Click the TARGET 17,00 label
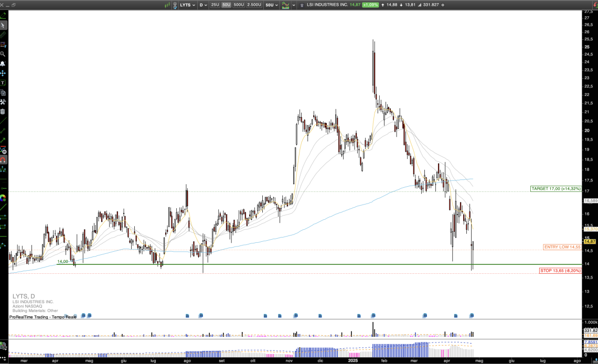598x364 pixels. pyautogui.click(x=556, y=188)
